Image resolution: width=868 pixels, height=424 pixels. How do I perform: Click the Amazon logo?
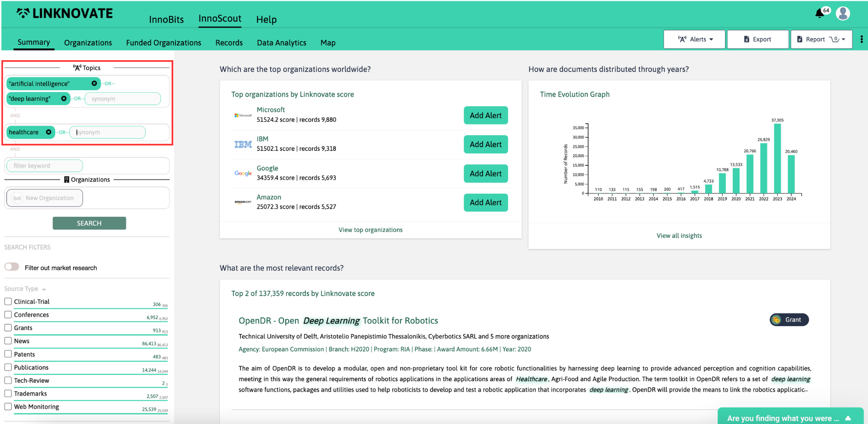click(x=243, y=202)
